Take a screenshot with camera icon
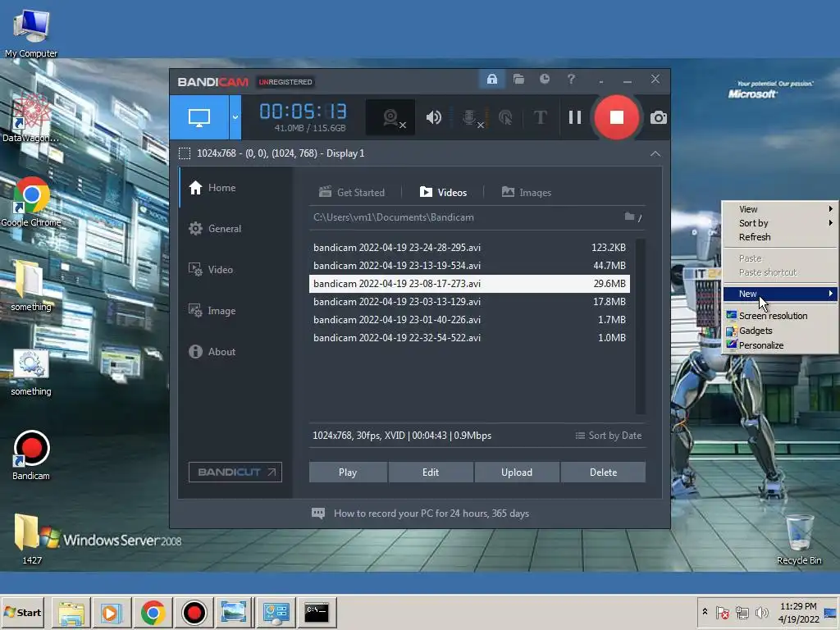840x630 pixels. [x=659, y=117]
